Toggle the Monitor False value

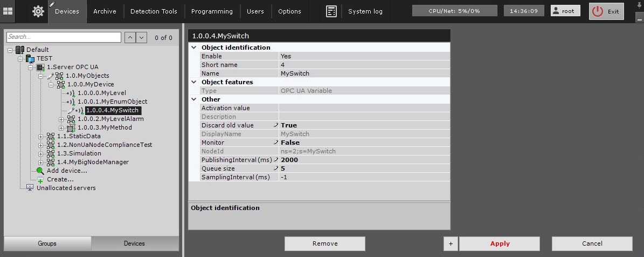click(x=290, y=143)
